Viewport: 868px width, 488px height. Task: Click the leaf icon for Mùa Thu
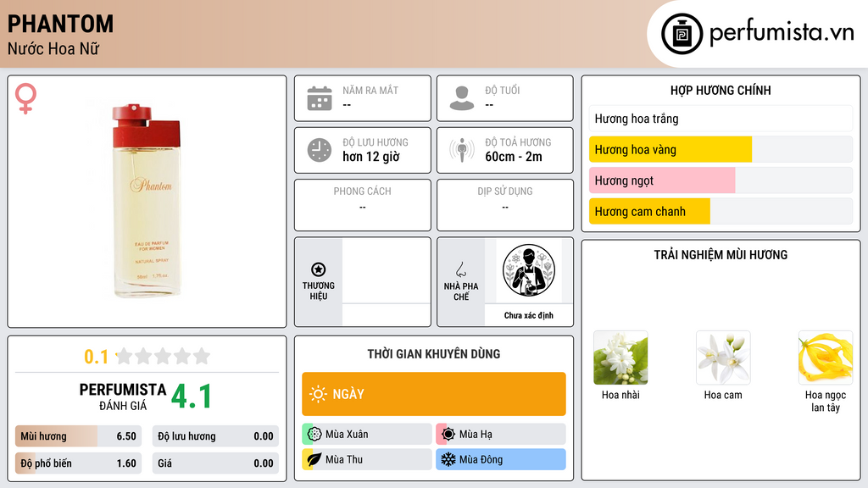pyautogui.click(x=314, y=459)
